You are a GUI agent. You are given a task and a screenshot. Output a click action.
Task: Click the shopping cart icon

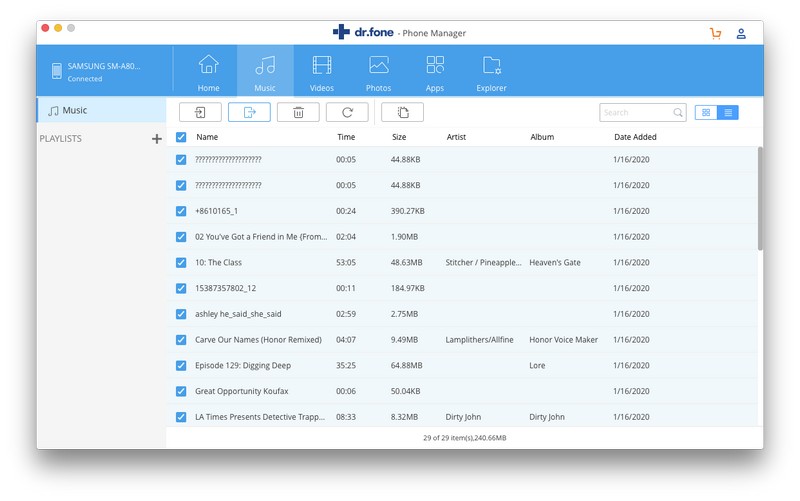point(715,34)
